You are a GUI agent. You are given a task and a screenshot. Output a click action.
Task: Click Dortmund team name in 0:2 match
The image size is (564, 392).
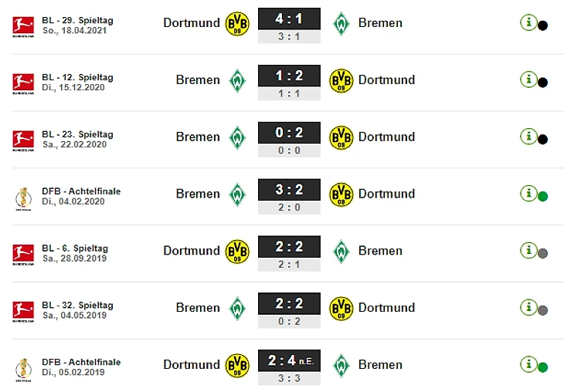pyautogui.click(x=386, y=137)
